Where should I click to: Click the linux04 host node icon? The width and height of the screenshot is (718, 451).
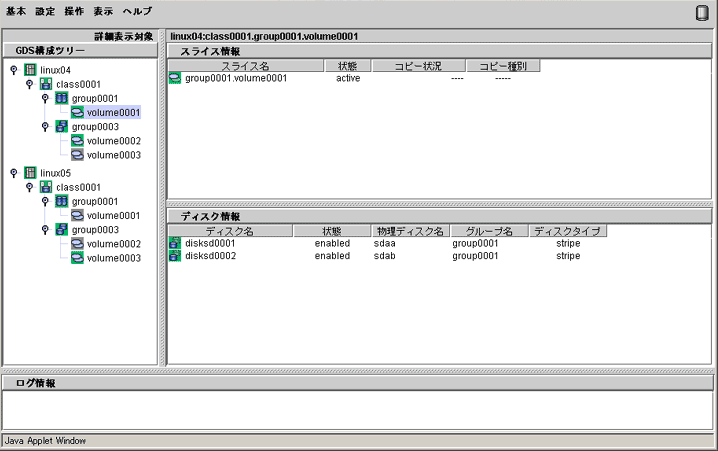click(30, 70)
